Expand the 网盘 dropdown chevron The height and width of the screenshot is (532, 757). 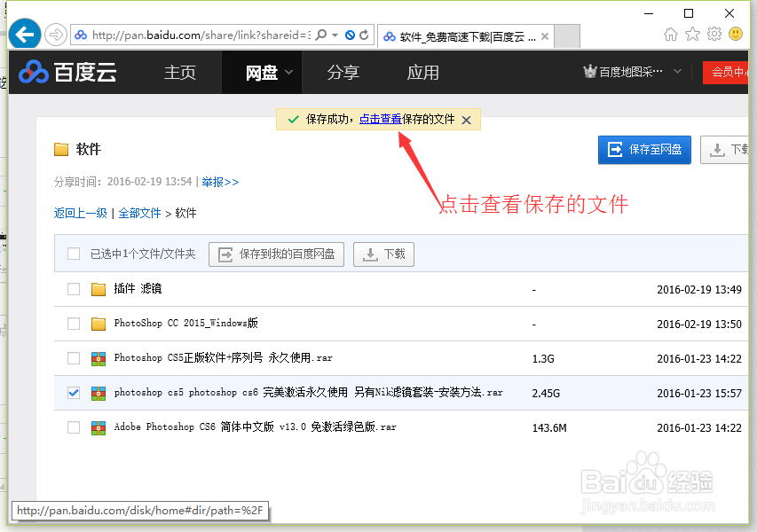(288, 73)
